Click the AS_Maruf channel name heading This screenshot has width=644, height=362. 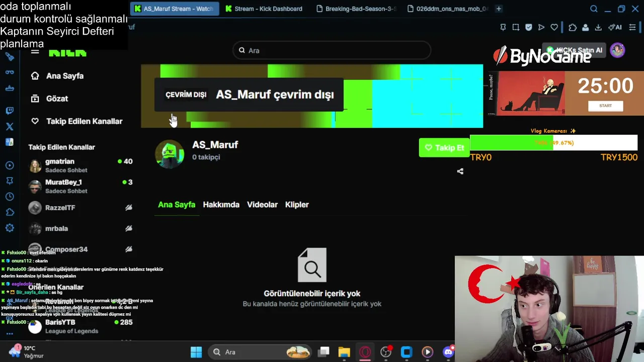[x=215, y=145]
